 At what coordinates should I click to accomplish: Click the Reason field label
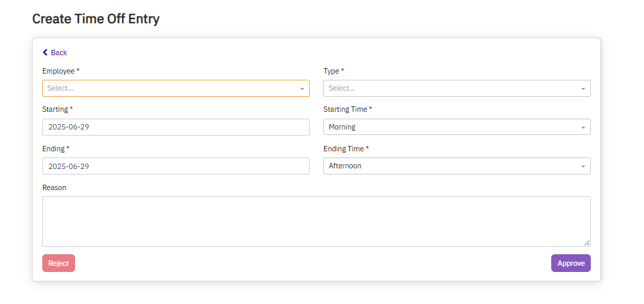(54, 187)
